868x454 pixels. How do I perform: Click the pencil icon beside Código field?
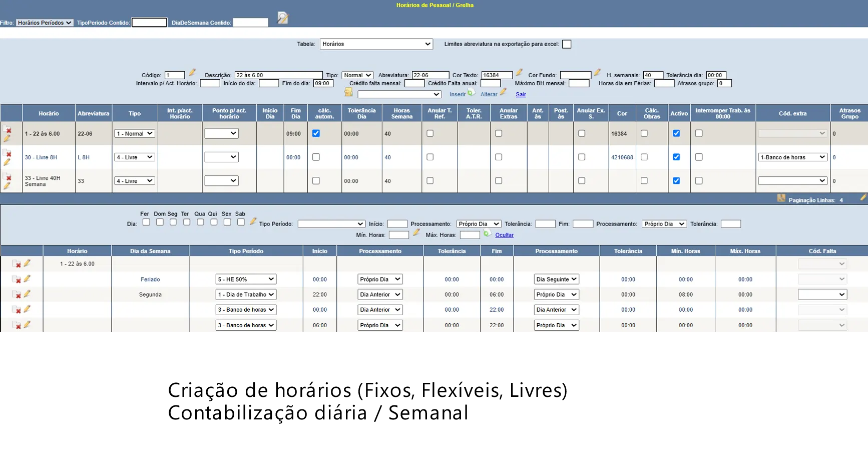click(x=192, y=73)
